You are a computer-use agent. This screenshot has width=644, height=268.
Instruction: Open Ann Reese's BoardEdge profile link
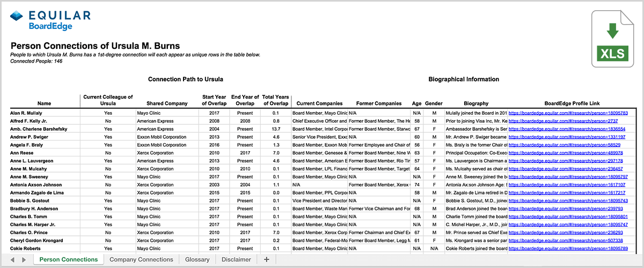[x=566, y=153]
